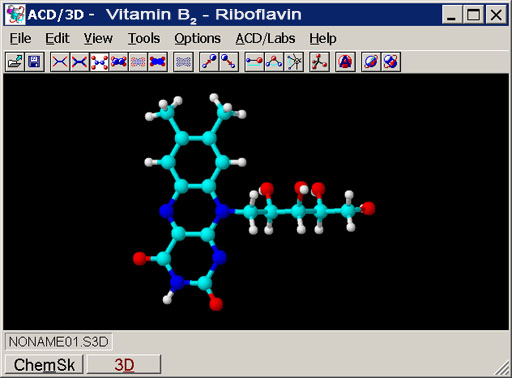Open the ACD/Labs menu
The height and width of the screenshot is (378, 512).
(x=265, y=38)
